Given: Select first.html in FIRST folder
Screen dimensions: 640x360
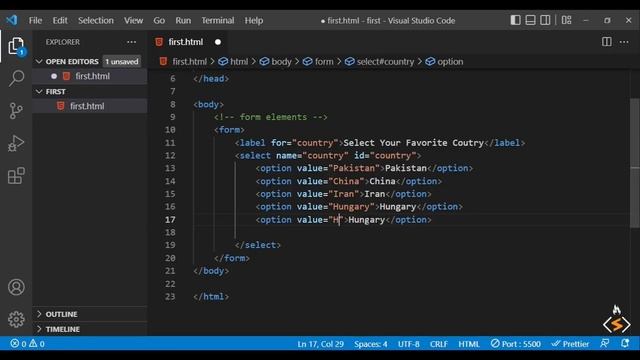Looking at the screenshot, I should tap(90, 106).
